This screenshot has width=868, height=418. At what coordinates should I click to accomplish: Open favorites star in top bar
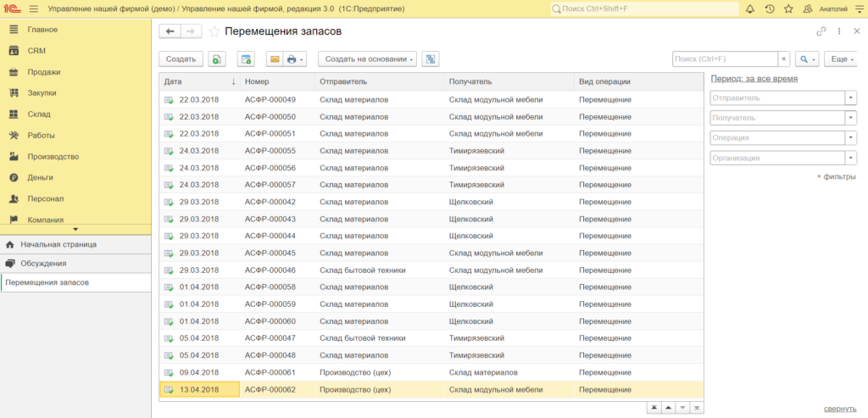[788, 8]
